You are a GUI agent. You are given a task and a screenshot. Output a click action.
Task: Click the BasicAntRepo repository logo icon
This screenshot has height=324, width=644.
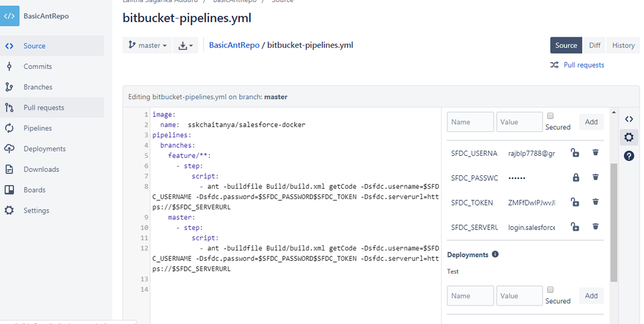[x=10, y=16]
